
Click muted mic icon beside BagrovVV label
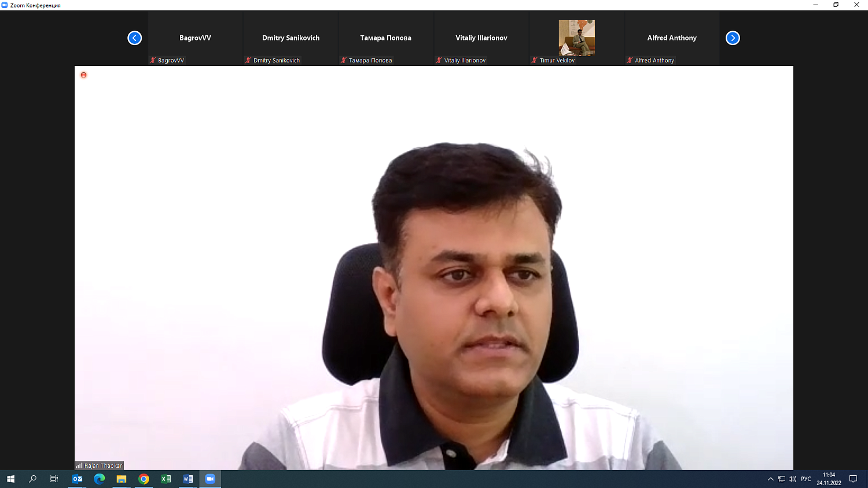153,60
